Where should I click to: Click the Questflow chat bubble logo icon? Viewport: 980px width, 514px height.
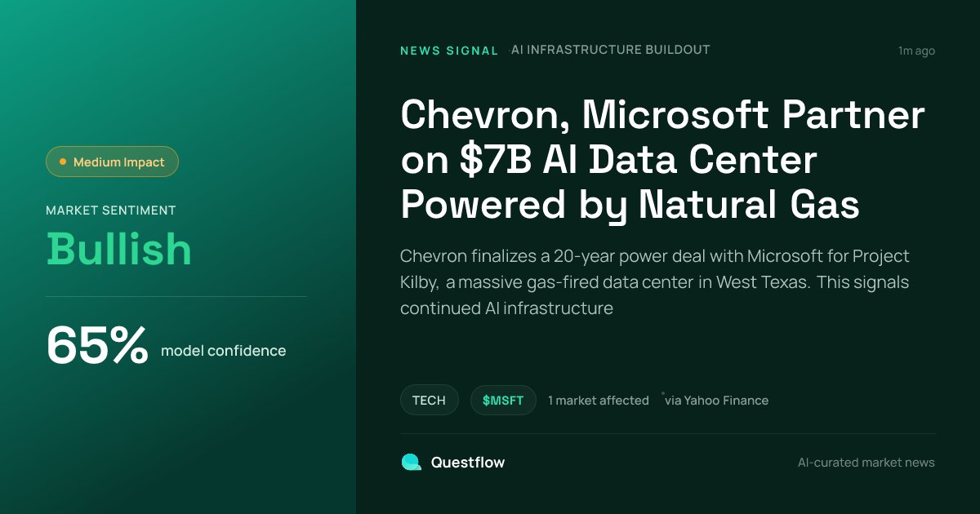(x=411, y=462)
